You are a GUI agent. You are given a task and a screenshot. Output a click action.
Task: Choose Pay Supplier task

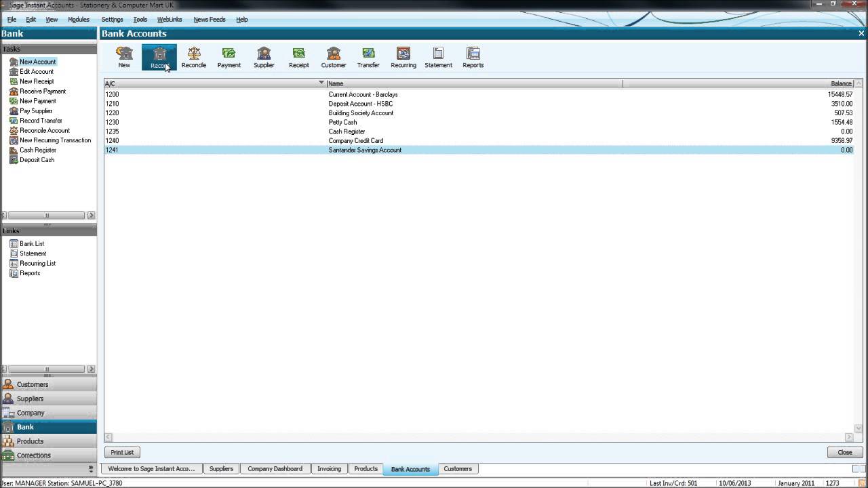36,111
